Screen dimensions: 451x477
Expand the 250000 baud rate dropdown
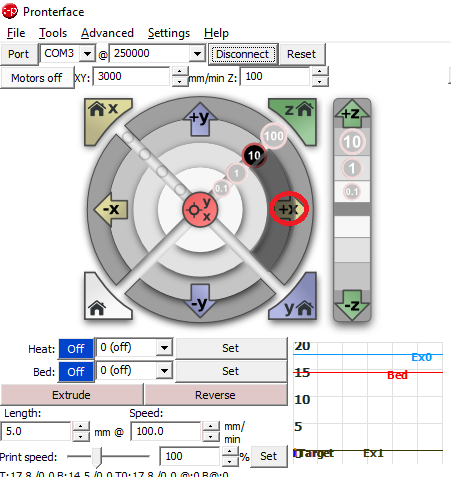(197, 53)
